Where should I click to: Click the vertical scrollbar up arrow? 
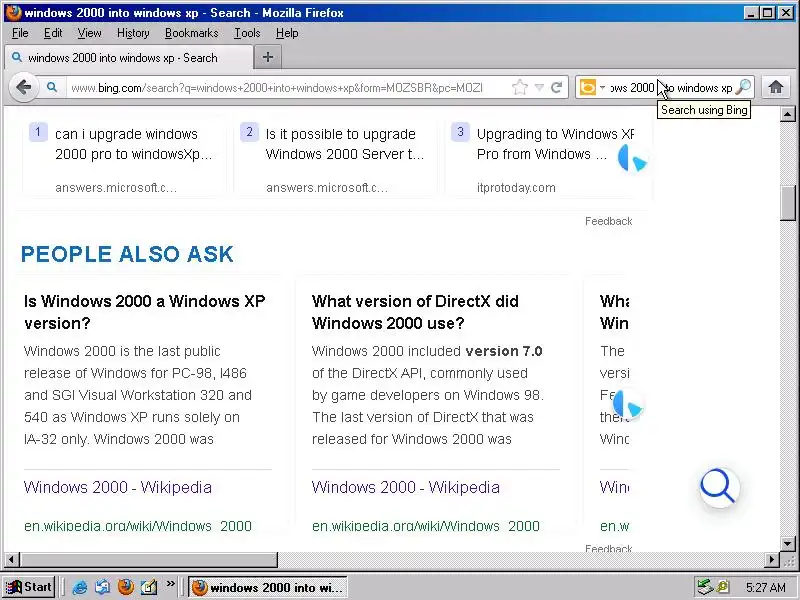[788, 114]
